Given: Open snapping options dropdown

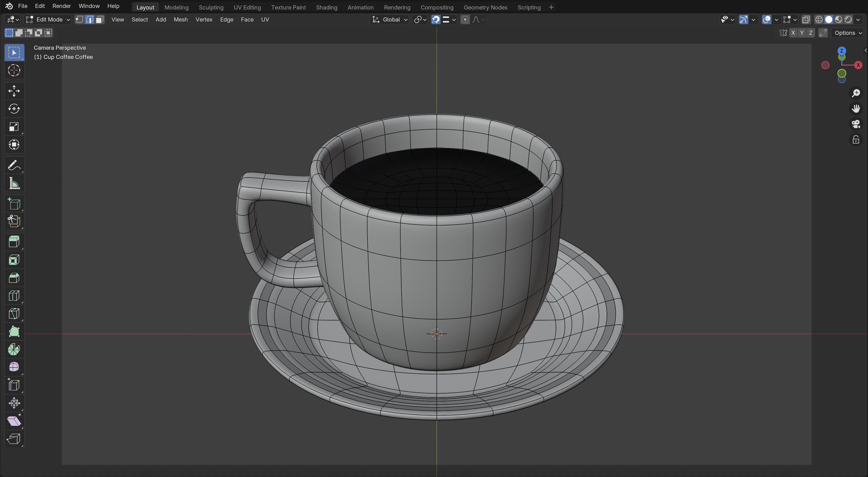Looking at the screenshot, I should coord(449,19).
